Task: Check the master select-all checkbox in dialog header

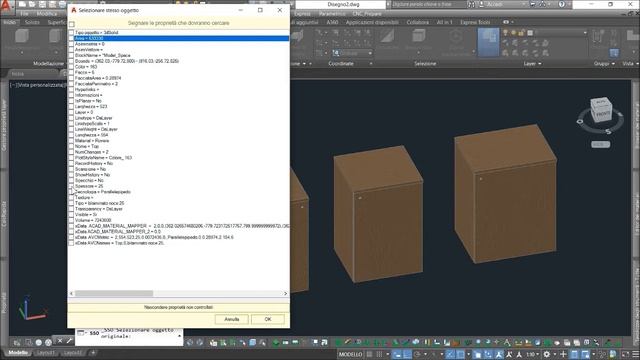Action: pos(72,24)
